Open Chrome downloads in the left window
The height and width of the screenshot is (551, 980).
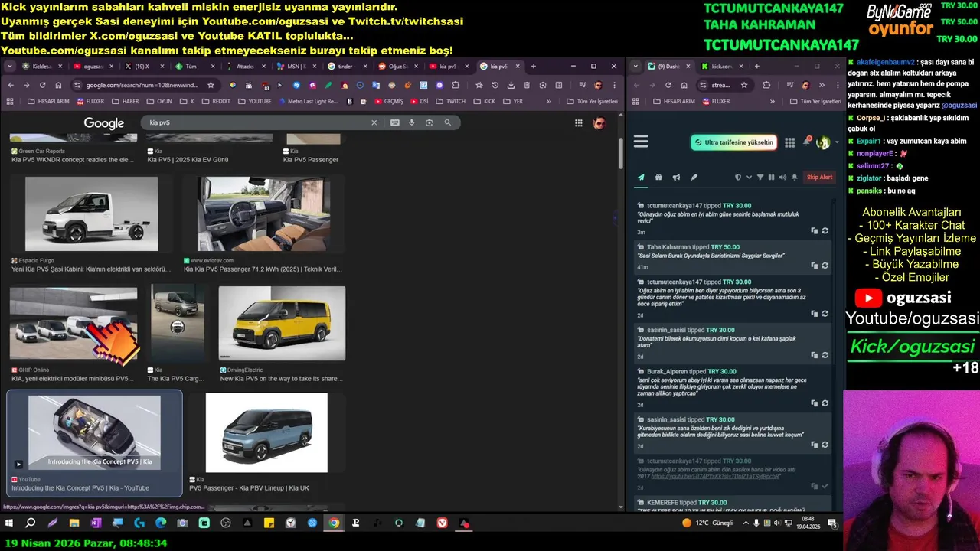point(511,85)
